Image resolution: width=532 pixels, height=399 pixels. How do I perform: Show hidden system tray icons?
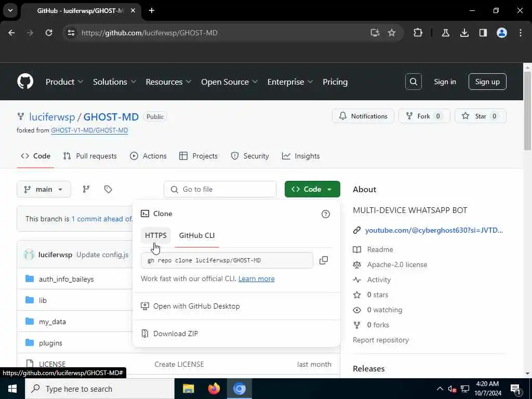tap(440, 389)
